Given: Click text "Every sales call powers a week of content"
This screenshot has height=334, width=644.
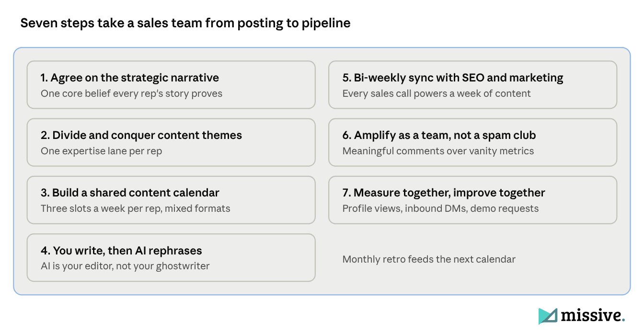Looking at the screenshot, I should coord(437,93).
